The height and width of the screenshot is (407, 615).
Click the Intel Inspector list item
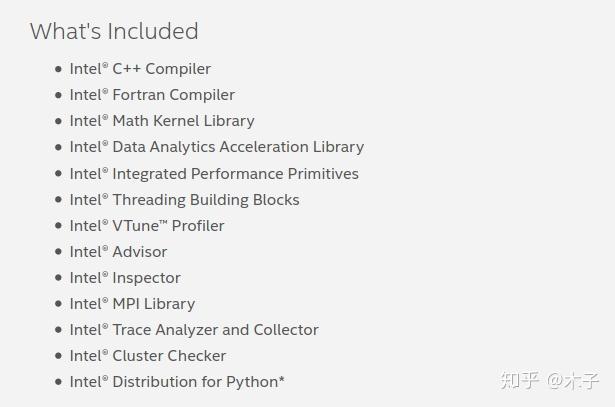pos(125,277)
